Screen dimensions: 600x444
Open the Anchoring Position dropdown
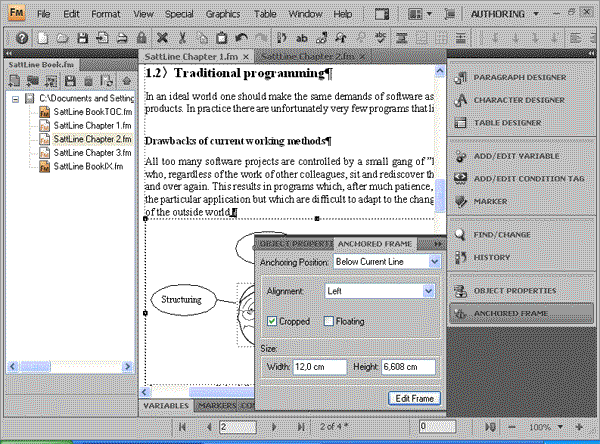(x=433, y=261)
